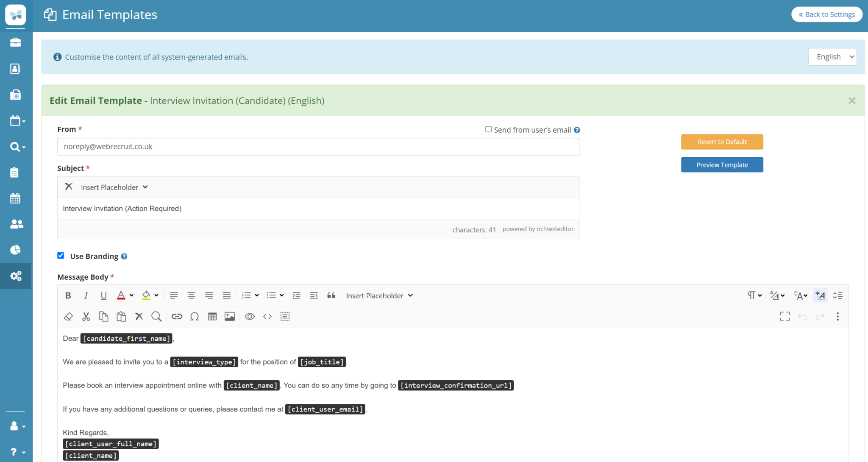Expand Insert Placeholder in Subject editor
This screenshot has width=868, height=462.
pyautogui.click(x=114, y=187)
